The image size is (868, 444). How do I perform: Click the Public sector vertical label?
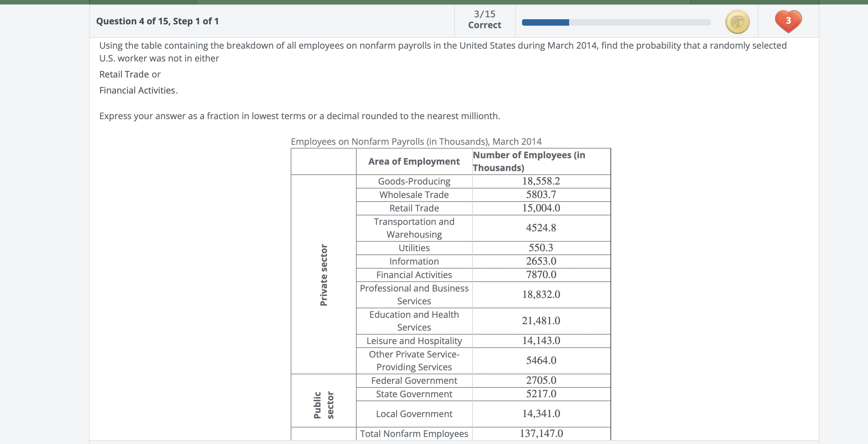(323, 405)
